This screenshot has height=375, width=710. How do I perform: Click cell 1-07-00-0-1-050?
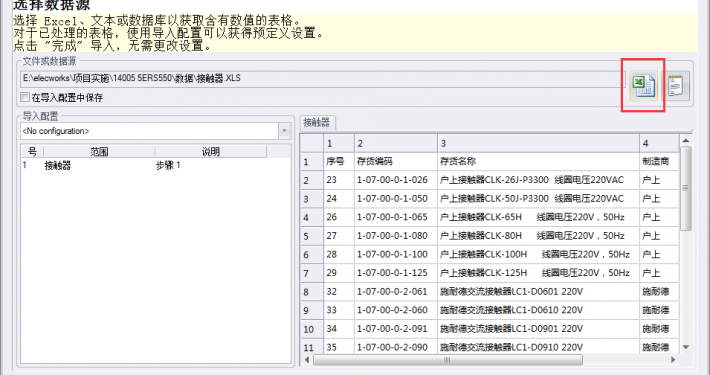point(396,198)
